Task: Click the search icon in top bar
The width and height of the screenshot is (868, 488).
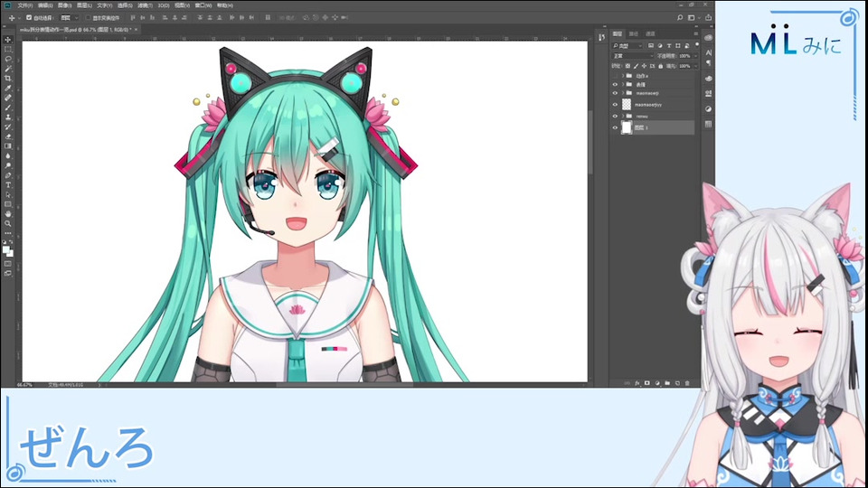Action: click(680, 18)
